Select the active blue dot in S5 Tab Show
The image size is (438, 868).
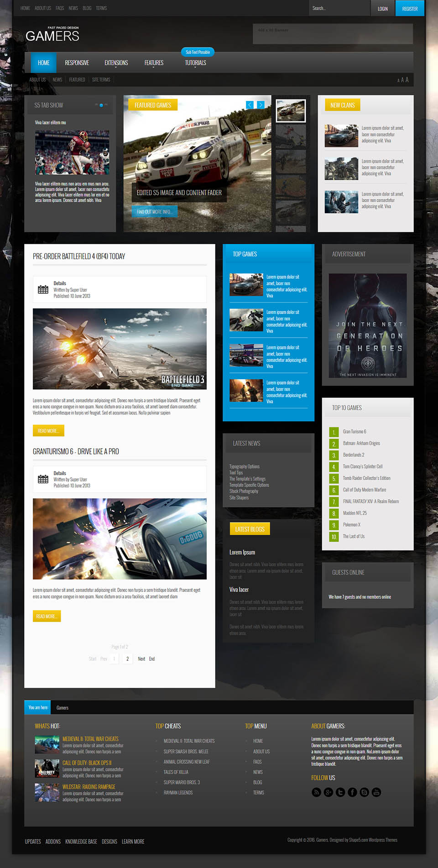click(101, 105)
